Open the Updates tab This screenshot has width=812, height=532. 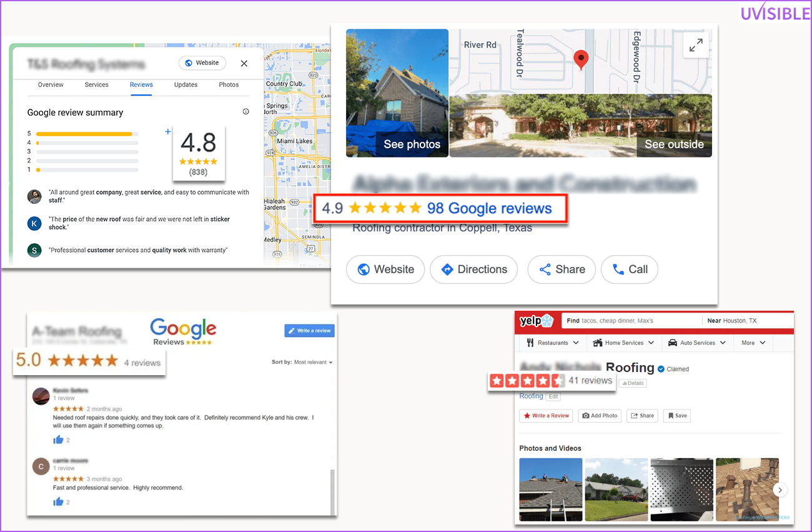(186, 85)
